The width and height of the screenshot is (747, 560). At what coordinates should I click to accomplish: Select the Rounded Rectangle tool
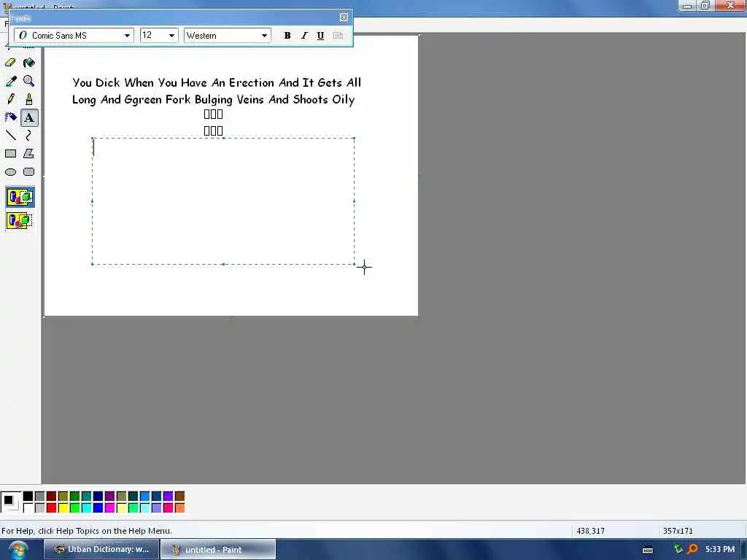click(29, 172)
